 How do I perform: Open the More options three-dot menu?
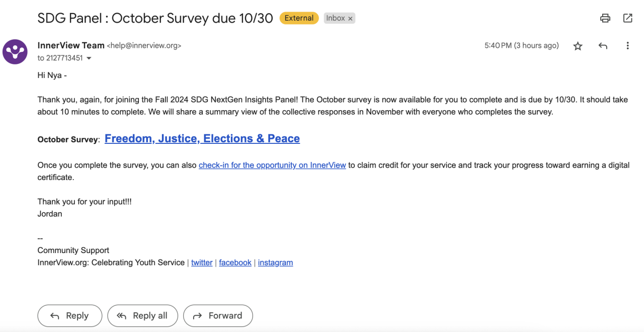pyautogui.click(x=627, y=46)
